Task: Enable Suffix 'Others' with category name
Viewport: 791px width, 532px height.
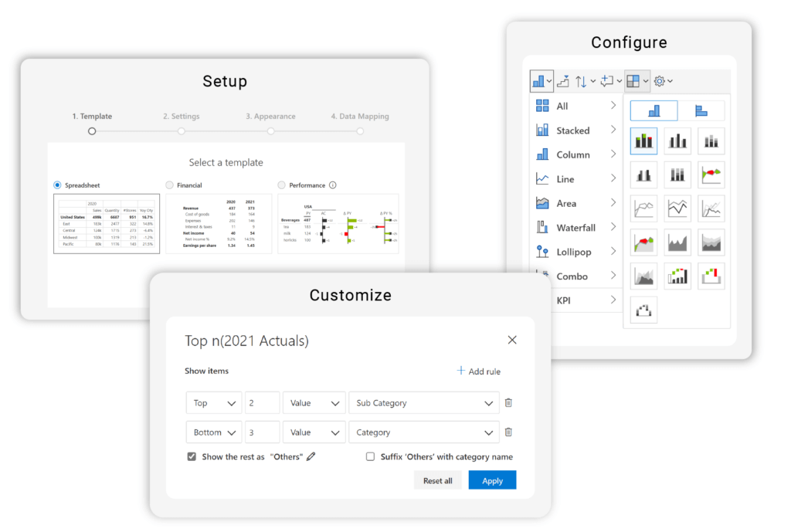Action: [x=370, y=456]
